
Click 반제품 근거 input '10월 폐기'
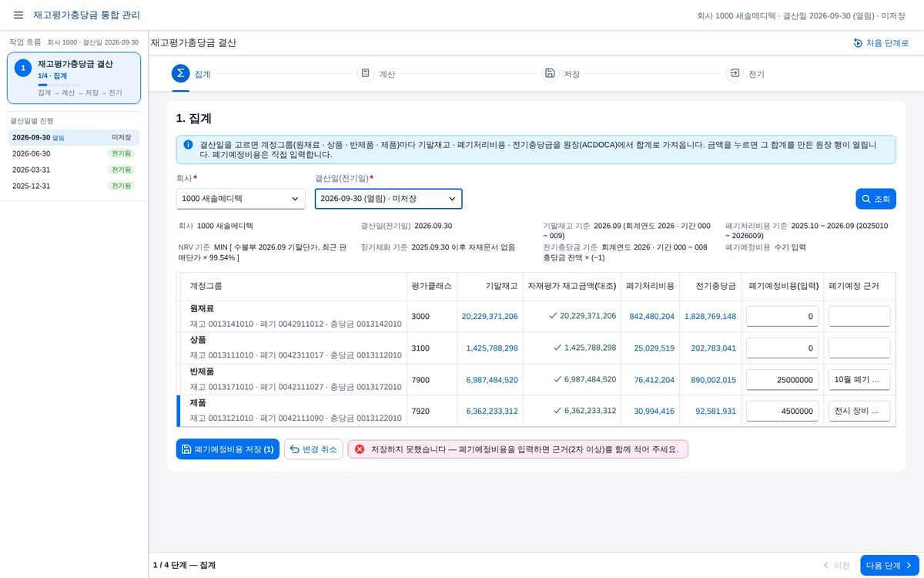pos(859,379)
